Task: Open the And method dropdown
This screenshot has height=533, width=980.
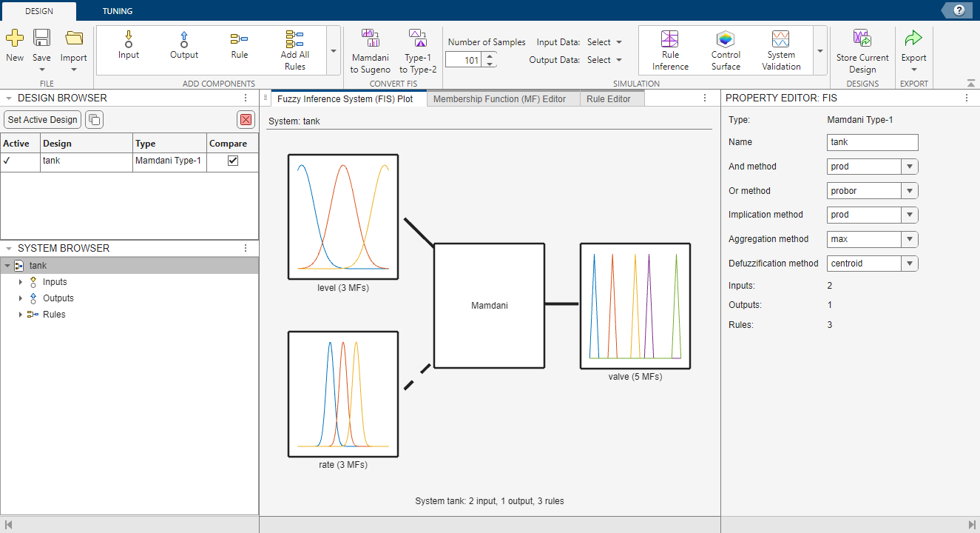Action: click(x=910, y=166)
